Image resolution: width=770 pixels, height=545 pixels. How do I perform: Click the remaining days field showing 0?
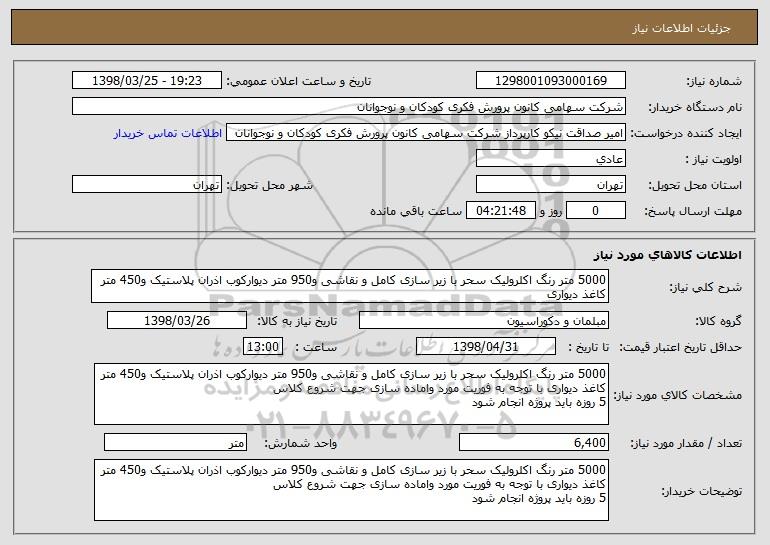point(596,211)
